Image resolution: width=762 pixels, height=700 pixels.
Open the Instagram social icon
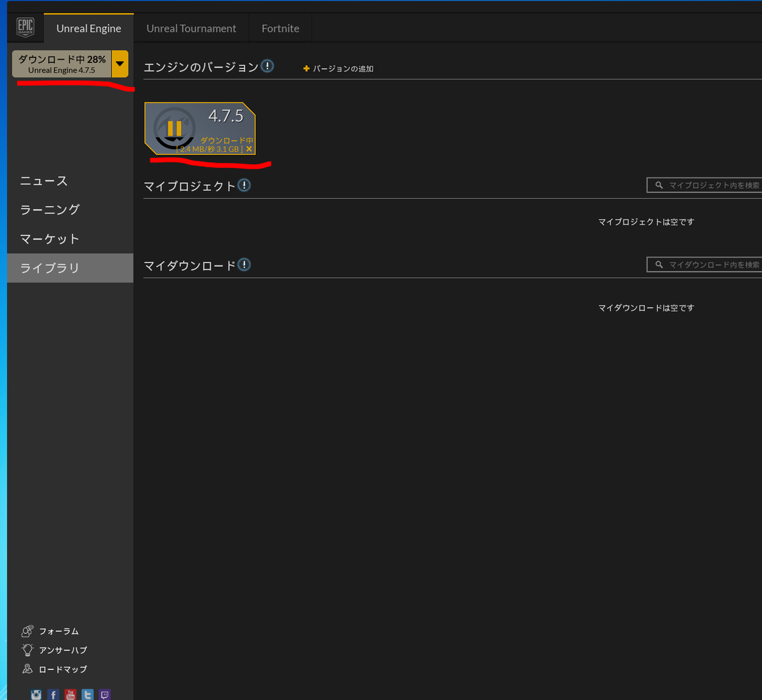(x=36, y=695)
